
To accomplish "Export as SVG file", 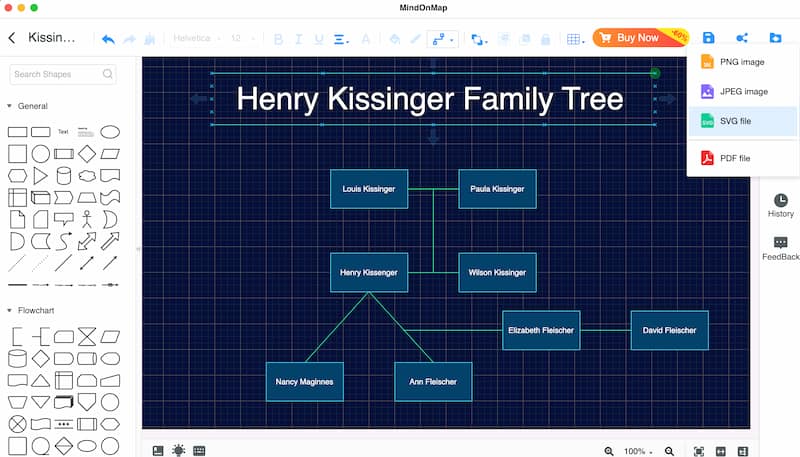I will point(743,121).
